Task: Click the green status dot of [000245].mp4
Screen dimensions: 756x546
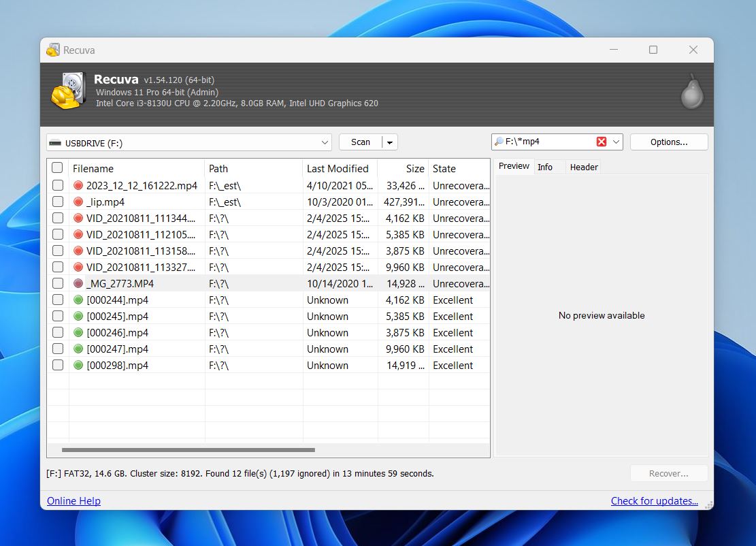Action: click(78, 317)
